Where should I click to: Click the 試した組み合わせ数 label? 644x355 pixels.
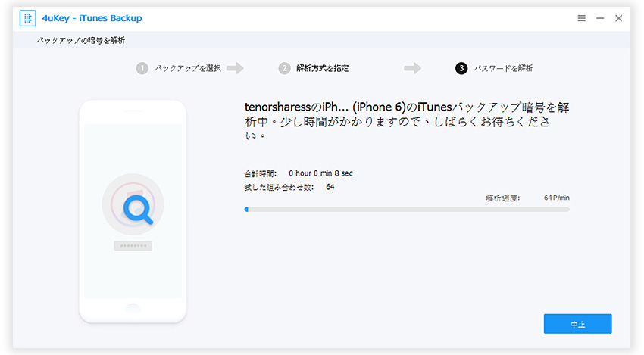coord(279,187)
